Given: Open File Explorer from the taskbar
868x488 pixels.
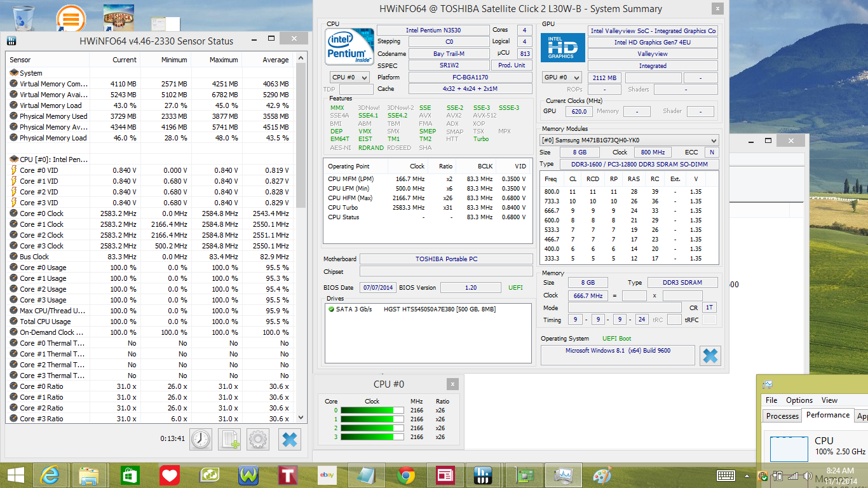Looking at the screenshot, I should [88, 475].
